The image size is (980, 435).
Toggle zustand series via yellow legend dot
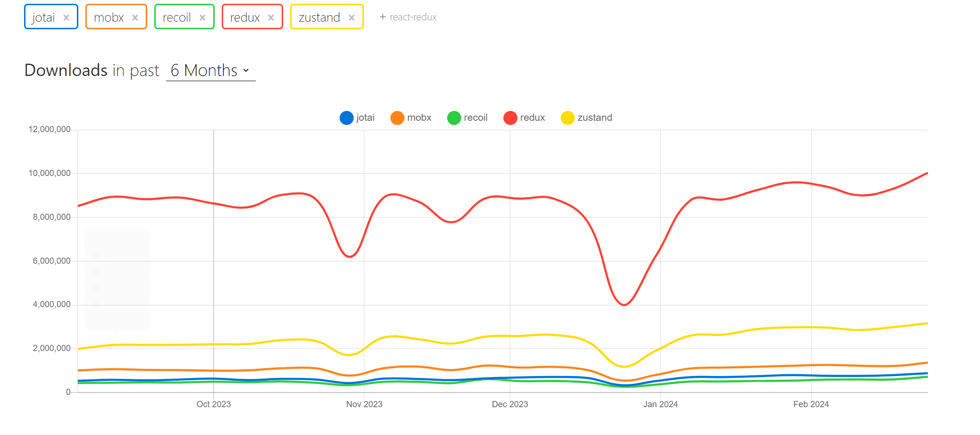[x=567, y=118]
